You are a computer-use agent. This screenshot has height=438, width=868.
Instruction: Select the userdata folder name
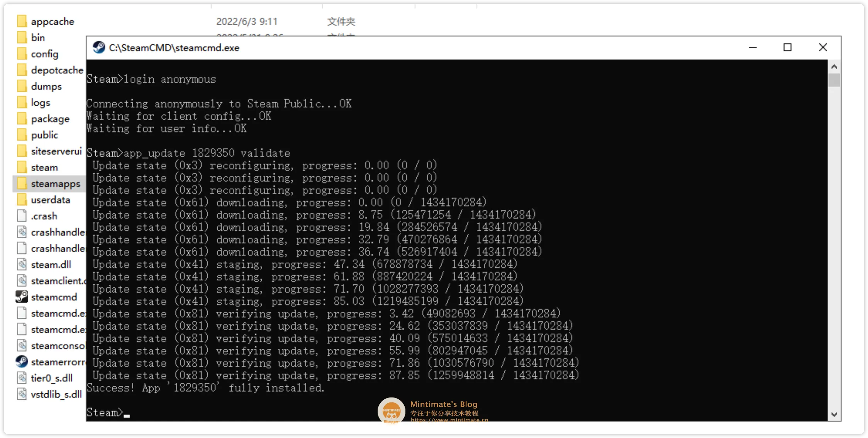coord(51,200)
